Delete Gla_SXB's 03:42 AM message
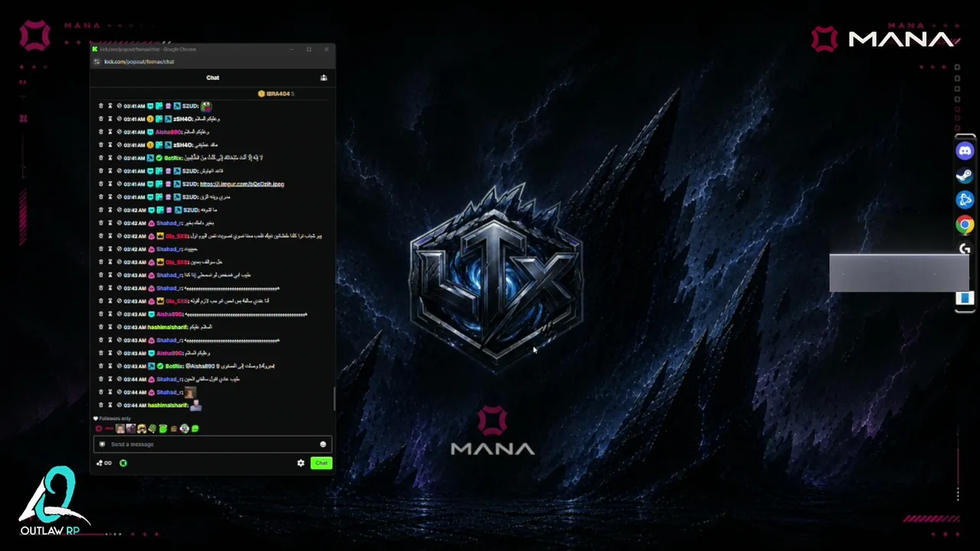The height and width of the screenshot is (551, 980). [100, 236]
